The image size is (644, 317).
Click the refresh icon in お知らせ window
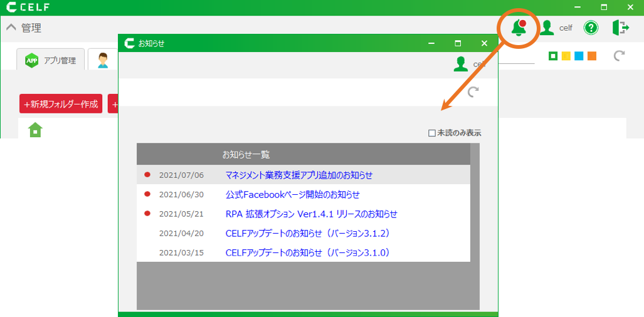point(473,92)
